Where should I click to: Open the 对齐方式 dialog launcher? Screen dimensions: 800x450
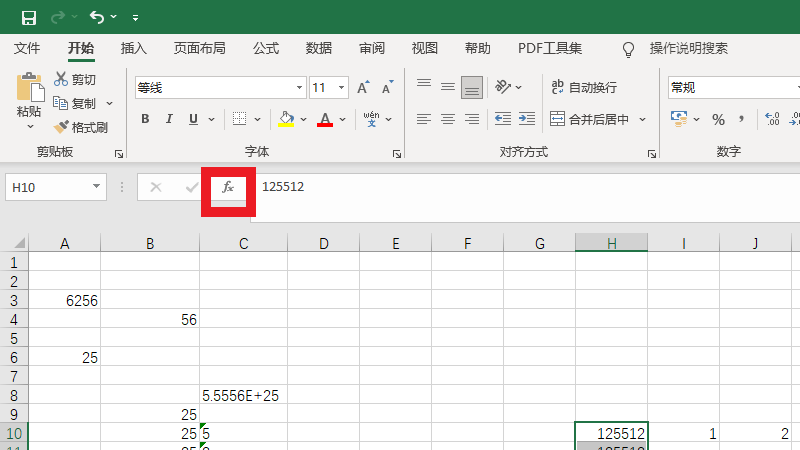652,154
